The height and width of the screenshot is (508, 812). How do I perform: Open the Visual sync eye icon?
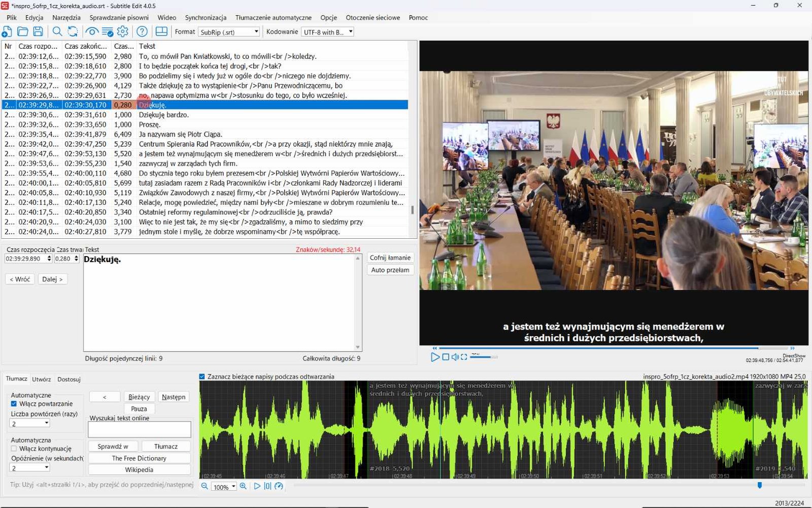click(x=92, y=31)
